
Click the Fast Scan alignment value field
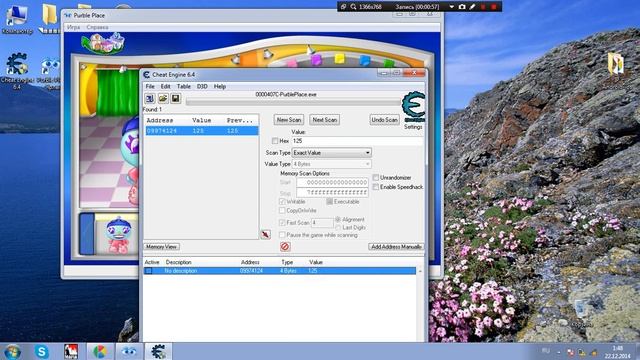tap(322, 223)
